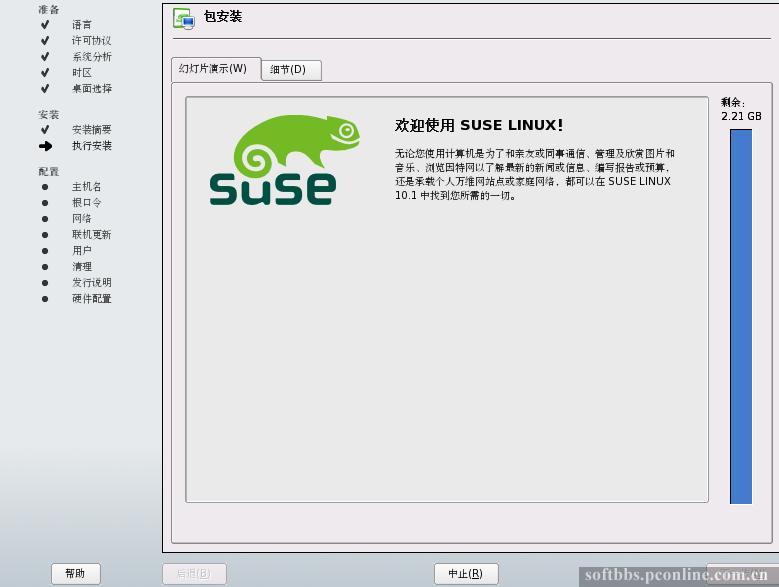Image resolution: width=779 pixels, height=587 pixels.
Task: Click the 配置 section heading
Action: coord(49,172)
